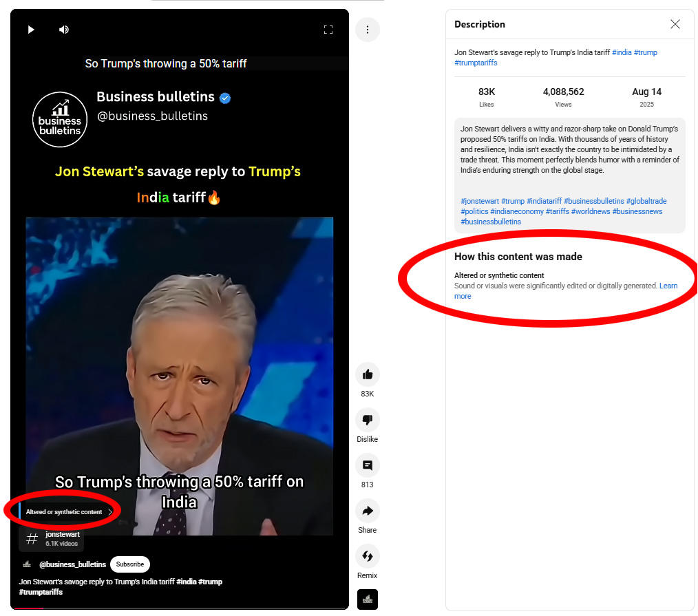Click #tariffs hashtag
Image resolution: width=698 pixels, height=616 pixels.
tap(558, 211)
